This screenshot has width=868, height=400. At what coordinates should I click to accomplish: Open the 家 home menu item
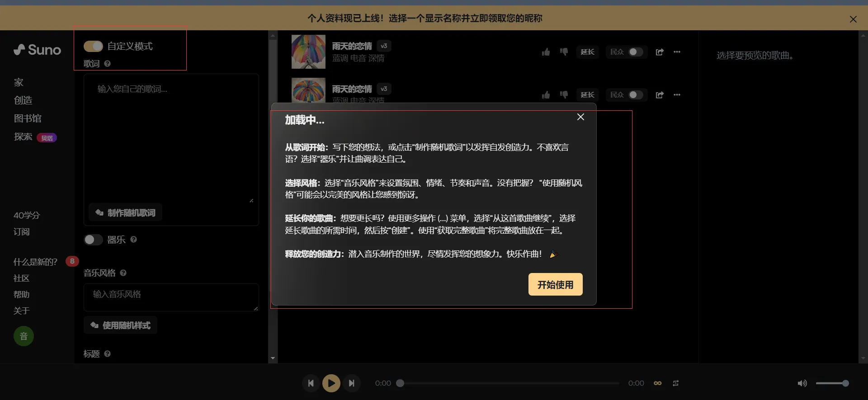[x=19, y=82]
